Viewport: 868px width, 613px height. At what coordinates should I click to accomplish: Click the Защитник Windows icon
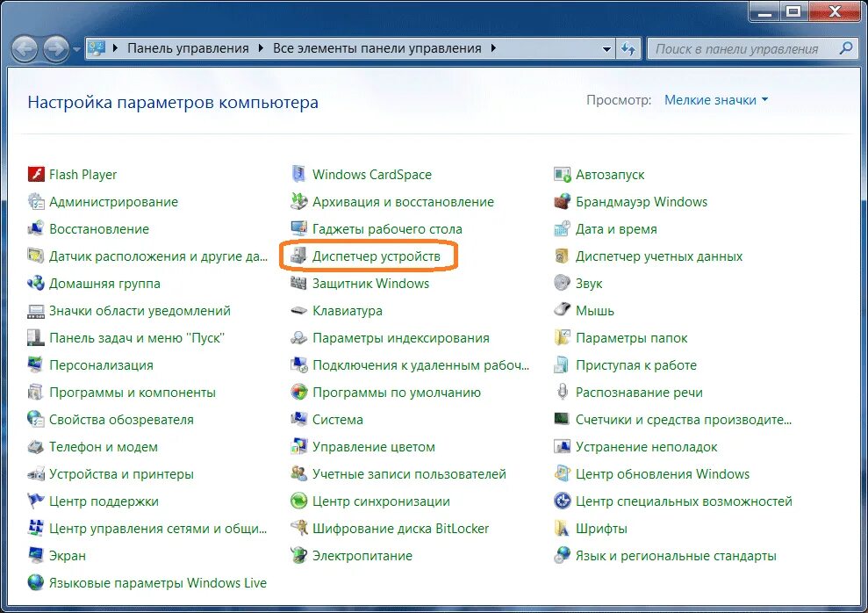click(299, 283)
